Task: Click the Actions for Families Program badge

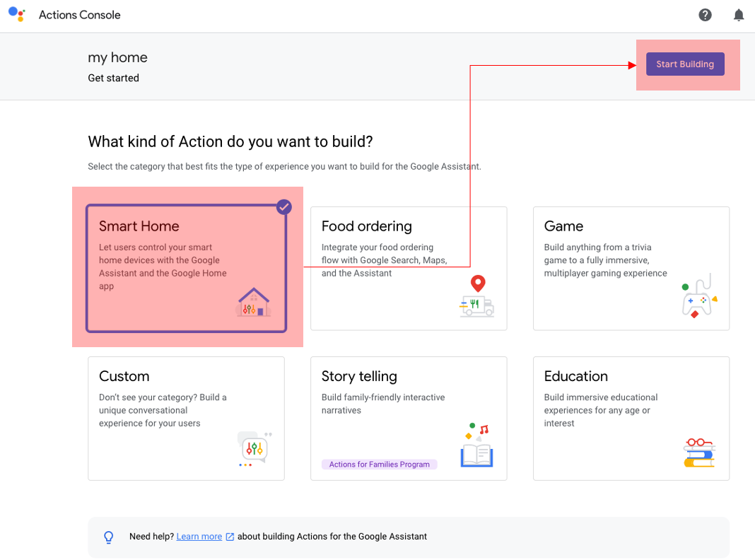Action: pos(379,464)
